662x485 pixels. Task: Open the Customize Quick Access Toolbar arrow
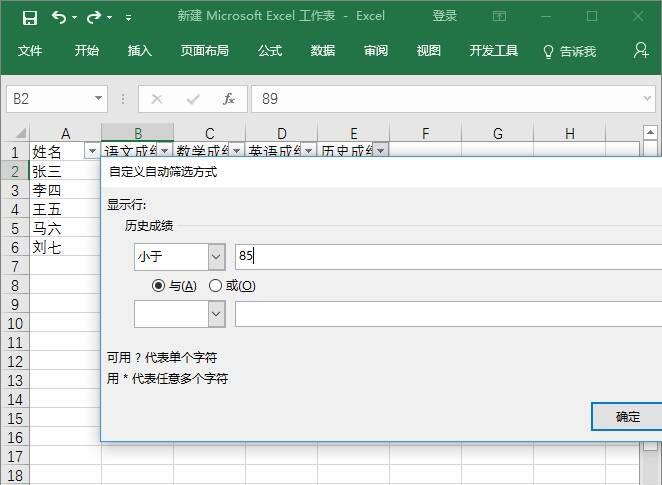pyautogui.click(x=128, y=18)
